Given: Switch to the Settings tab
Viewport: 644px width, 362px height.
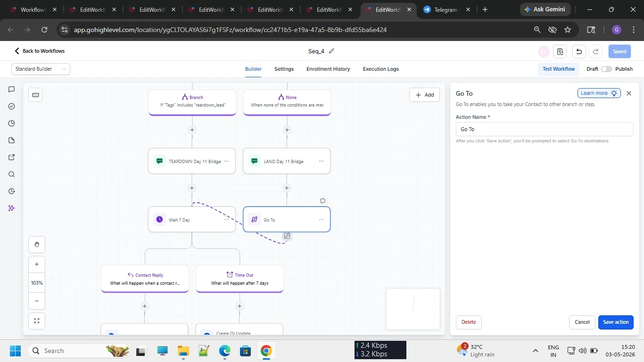Looking at the screenshot, I should point(284,69).
